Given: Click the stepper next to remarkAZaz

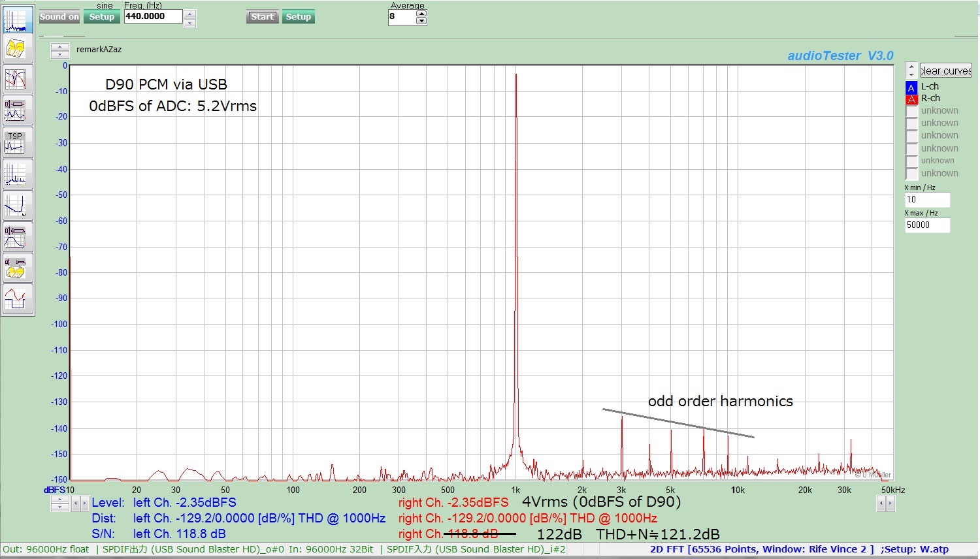Looking at the screenshot, I should click(x=59, y=50).
